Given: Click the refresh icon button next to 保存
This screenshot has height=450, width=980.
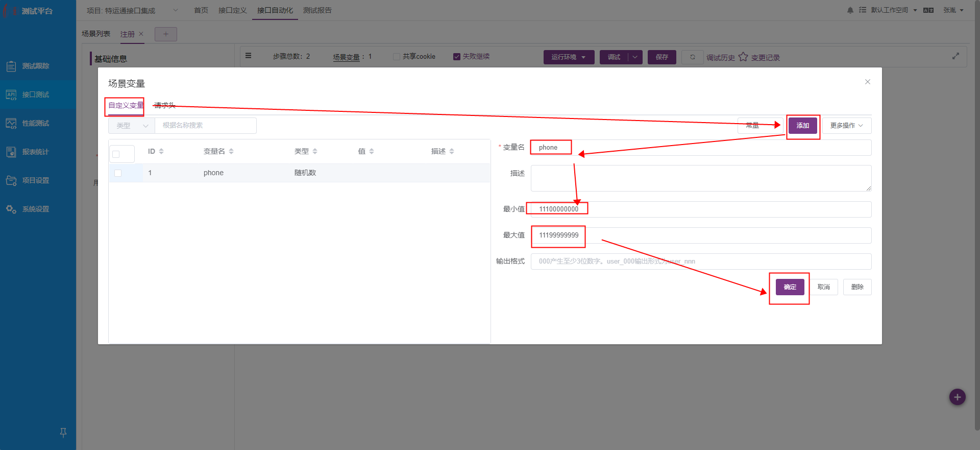Looking at the screenshot, I should (x=693, y=57).
